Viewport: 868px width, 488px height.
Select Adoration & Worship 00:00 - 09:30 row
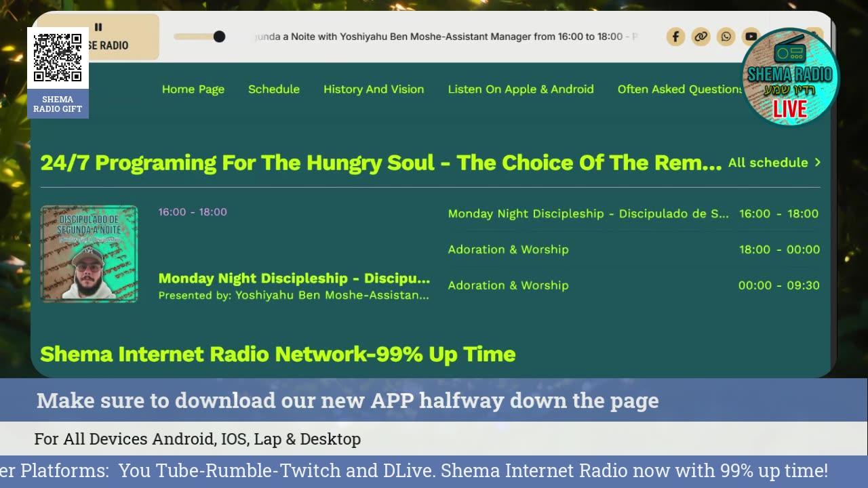(633, 285)
